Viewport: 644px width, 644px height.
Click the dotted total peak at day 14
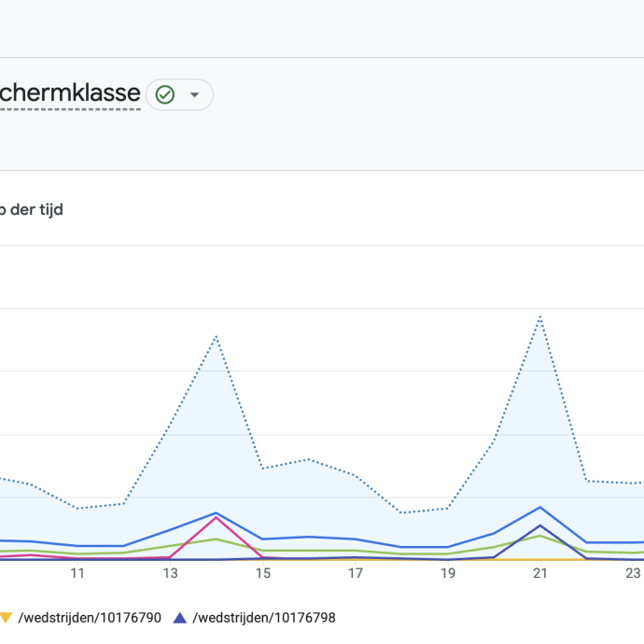[216, 336]
